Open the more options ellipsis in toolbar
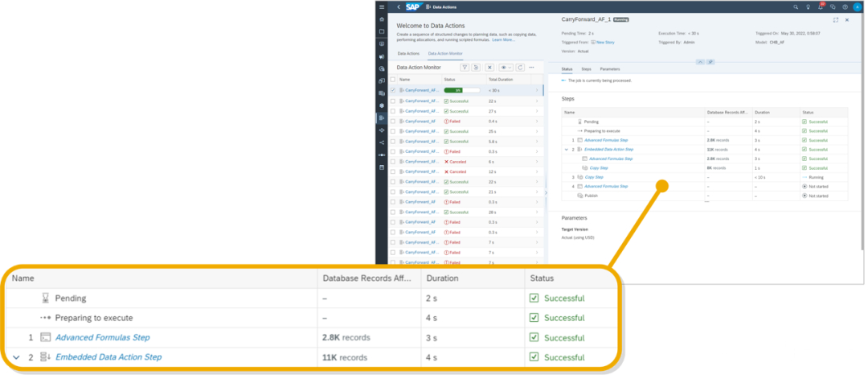 click(532, 67)
